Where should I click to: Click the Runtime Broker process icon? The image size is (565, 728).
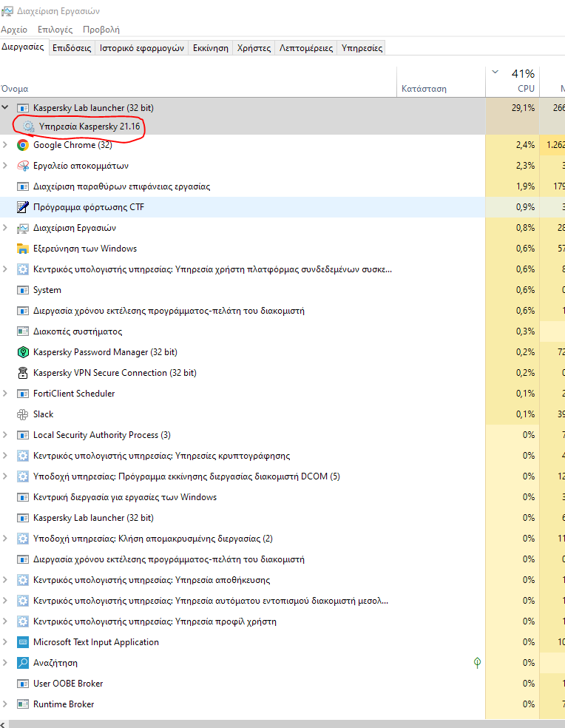tap(23, 704)
